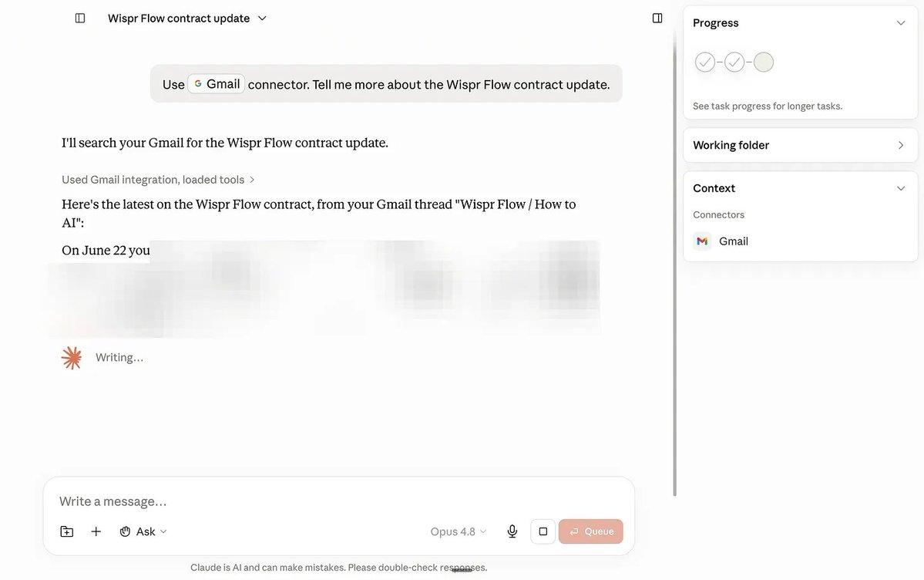Click the Write a message input field
The image size is (924, 580).
tap(338, 501)
